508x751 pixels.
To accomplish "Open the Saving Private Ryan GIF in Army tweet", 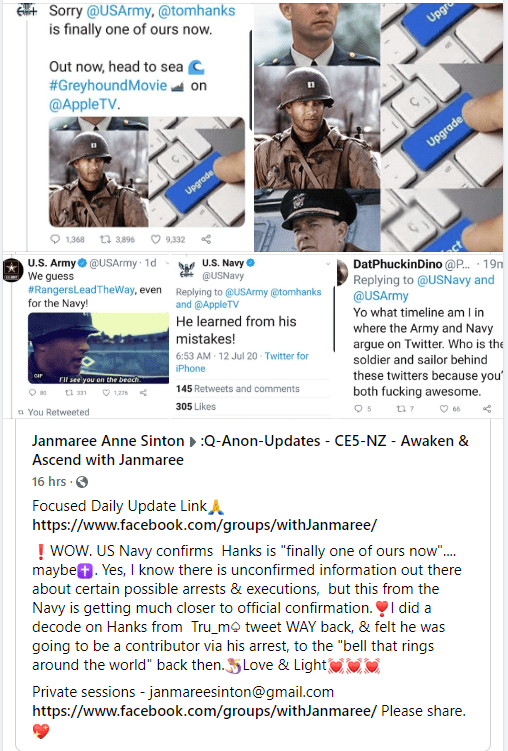I will pos(98,348).
